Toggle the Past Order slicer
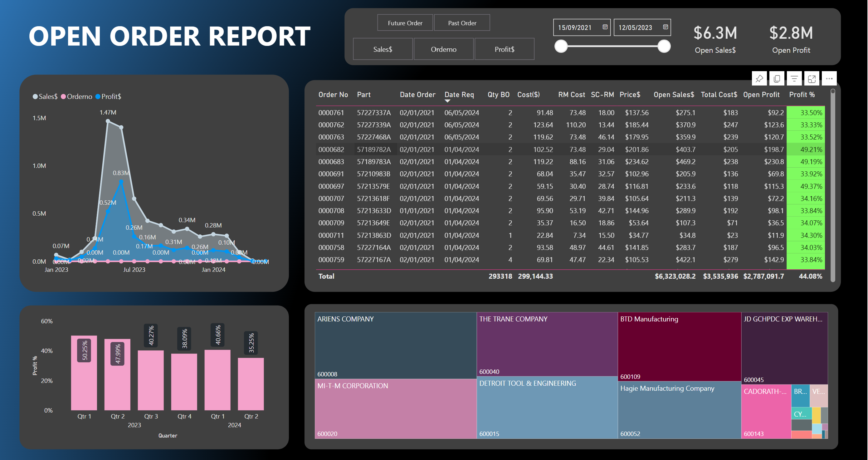 [462, 23]
